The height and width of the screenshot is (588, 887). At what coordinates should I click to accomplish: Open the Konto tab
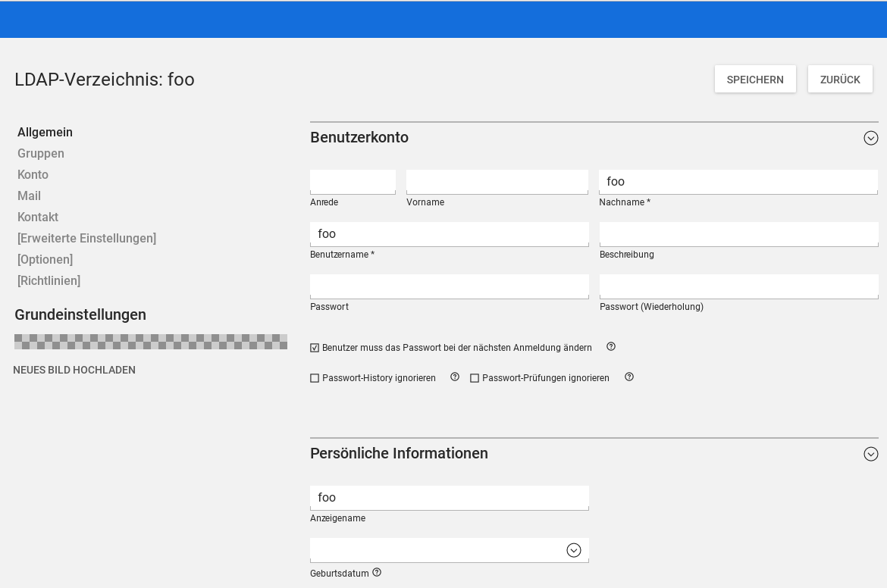[33, 175]
